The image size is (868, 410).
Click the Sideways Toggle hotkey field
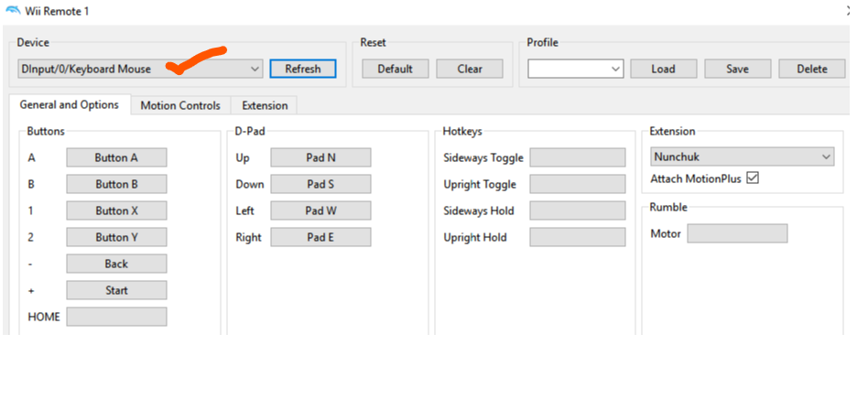(578, 157)
